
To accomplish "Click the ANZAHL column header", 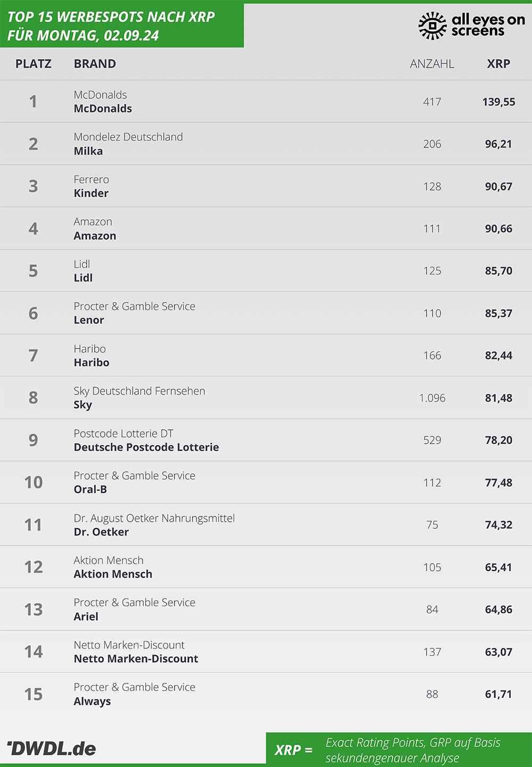I will click(432, 64).
